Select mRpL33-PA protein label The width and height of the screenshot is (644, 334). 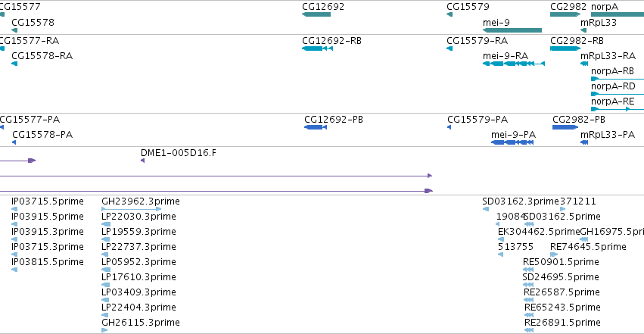[608, 135]
